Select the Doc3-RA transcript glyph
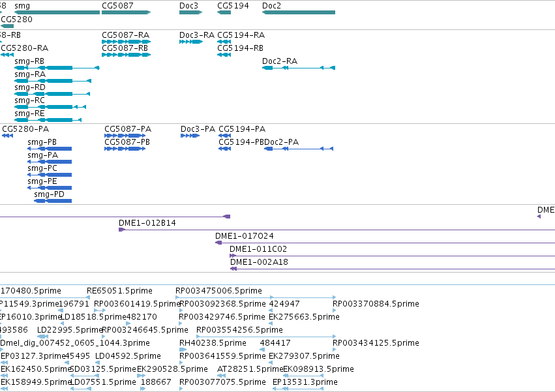Image resolution: width=555 pixels, height=392 pixels. coord(191,42)
